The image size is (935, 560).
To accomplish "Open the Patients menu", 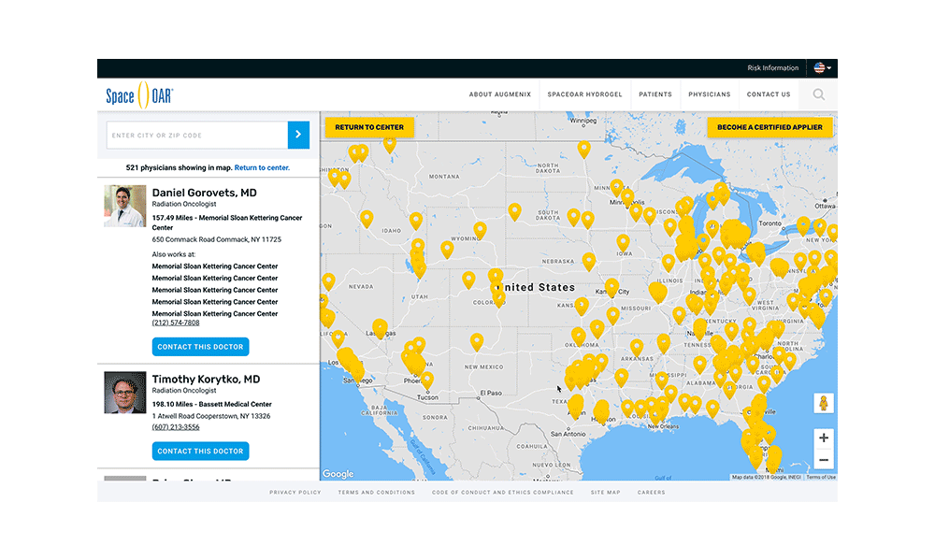I will [655, 94].
